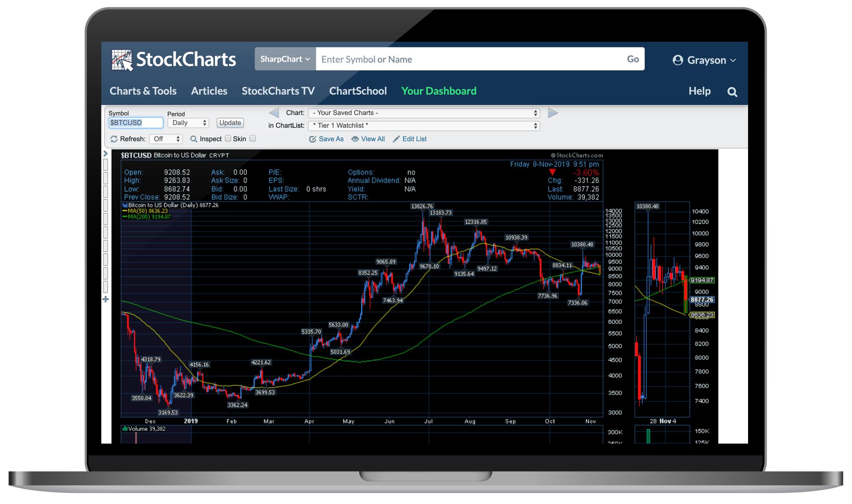Go to next saved chart arrow
This screenshot has width=852, height=504.
553,113
